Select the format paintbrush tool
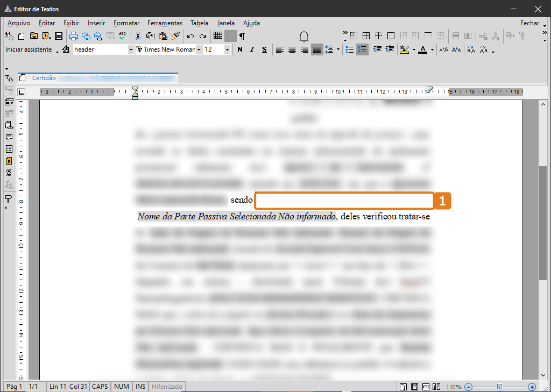The height and width of the screenshot is (392, 551). 175,36
